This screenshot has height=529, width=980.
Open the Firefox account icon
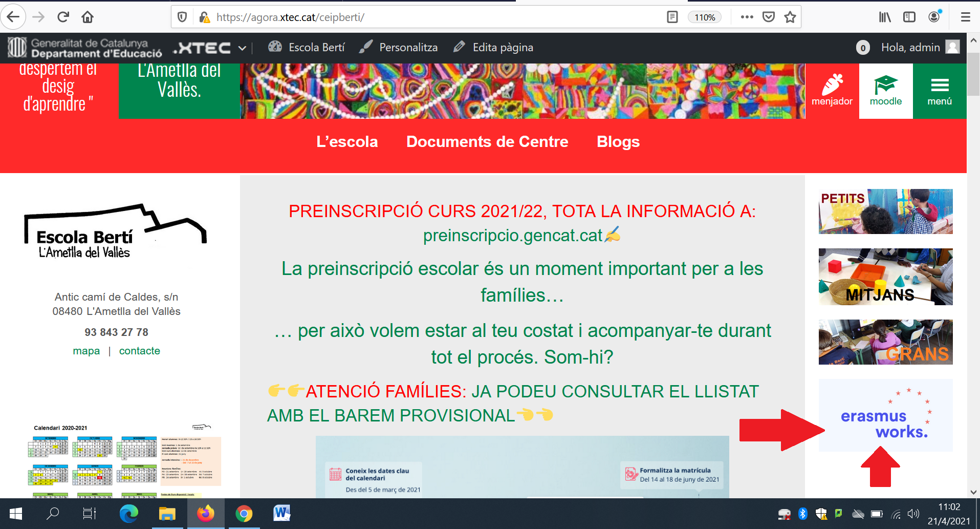pyautogui.click(x=934, y=17)
